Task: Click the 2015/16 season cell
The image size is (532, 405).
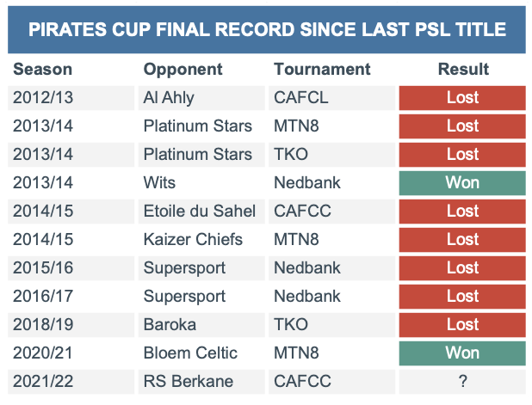Action: click(x=71, y=268)
